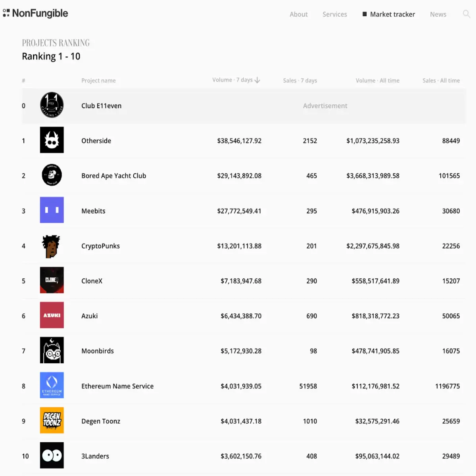Click the Degen Toonz logo
The image size is (476, 476).
(52, 420)
